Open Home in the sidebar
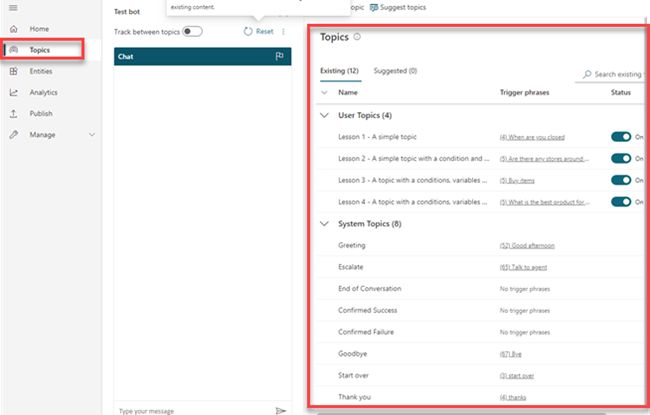Viewport: 650px width, 415px height. [39, 29]
